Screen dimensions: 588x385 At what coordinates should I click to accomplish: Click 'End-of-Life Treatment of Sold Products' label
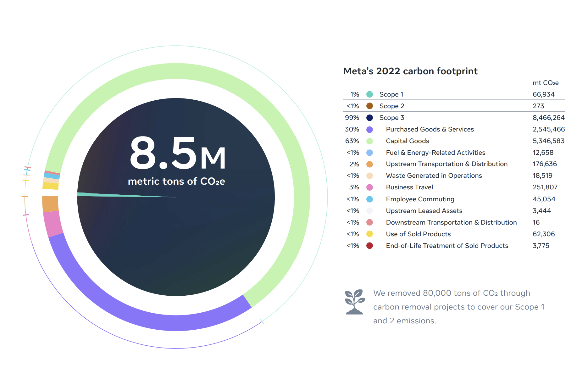[447, 246]
